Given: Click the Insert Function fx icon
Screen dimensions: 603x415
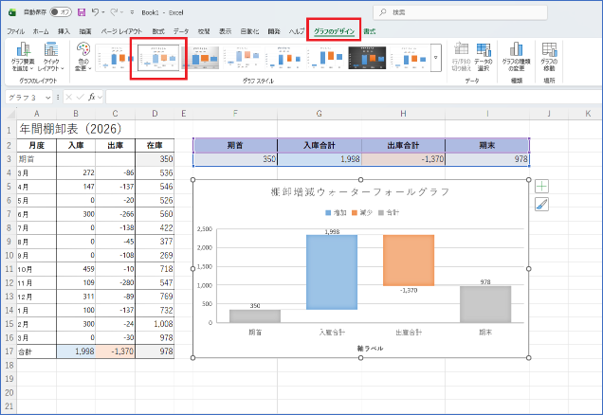Looking at the screenshot, I should pos(92,97).
